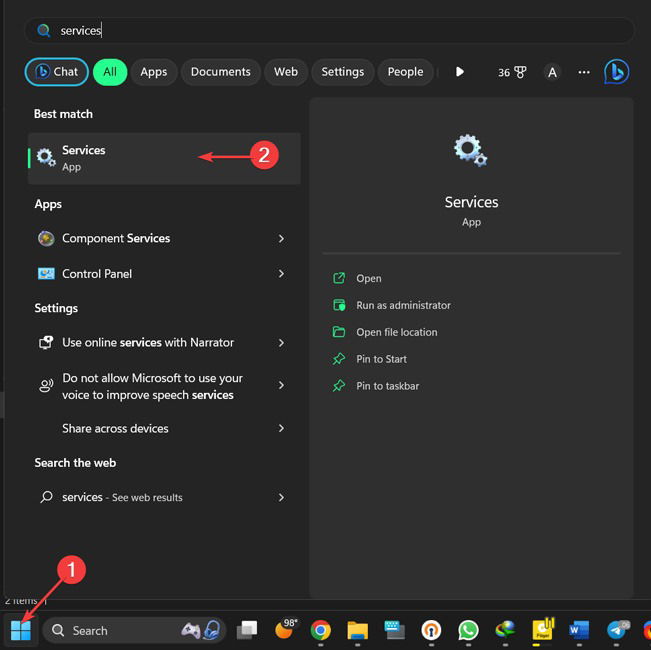Switch to the Apps filter tab

pos(154,72)
